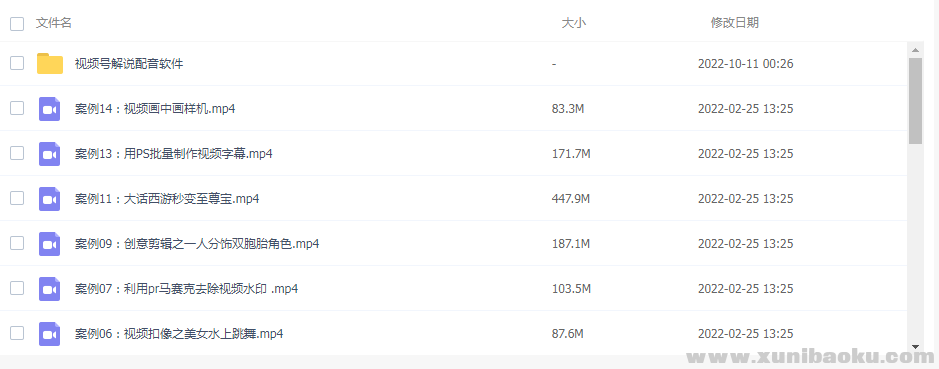
Task: Check the box for 视频号解说配音软件 folder
Action: click(x=17, y=63)
